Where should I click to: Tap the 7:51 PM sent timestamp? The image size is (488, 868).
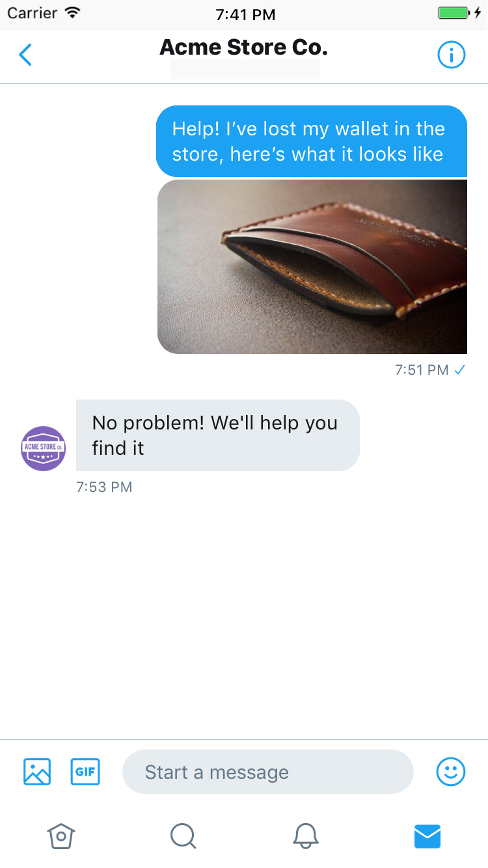point(422,370)
